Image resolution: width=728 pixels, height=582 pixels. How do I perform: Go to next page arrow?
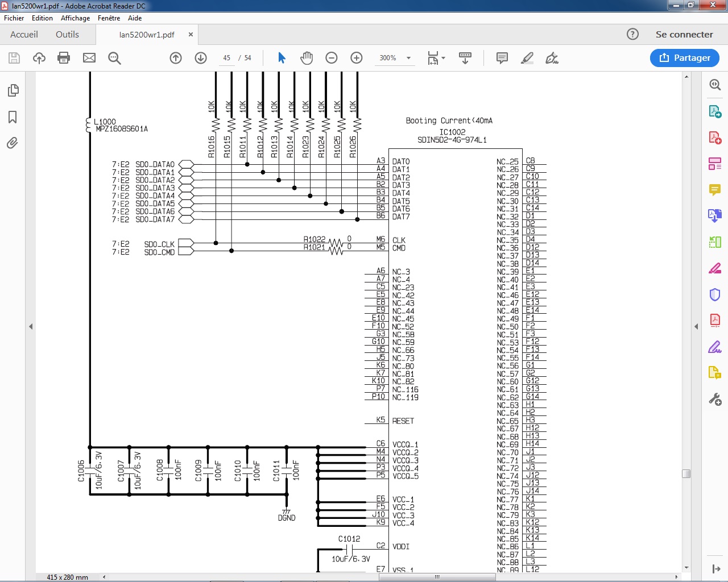tap(201, 58)
